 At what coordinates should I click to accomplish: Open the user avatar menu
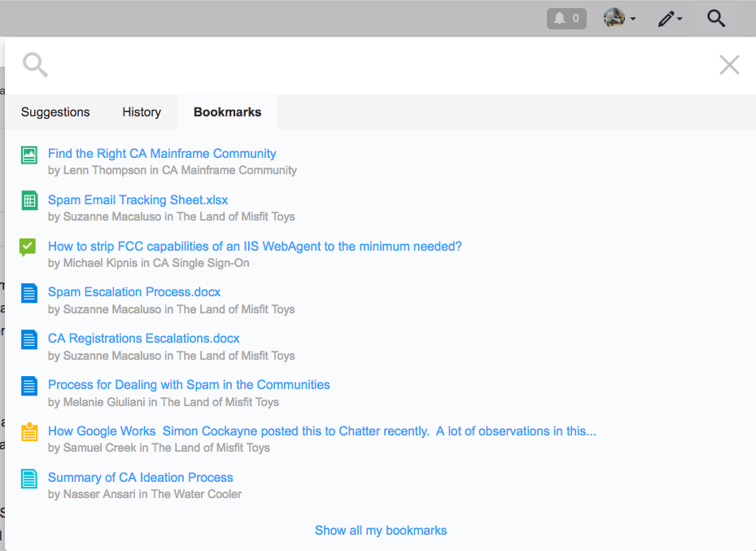[619, 19]
